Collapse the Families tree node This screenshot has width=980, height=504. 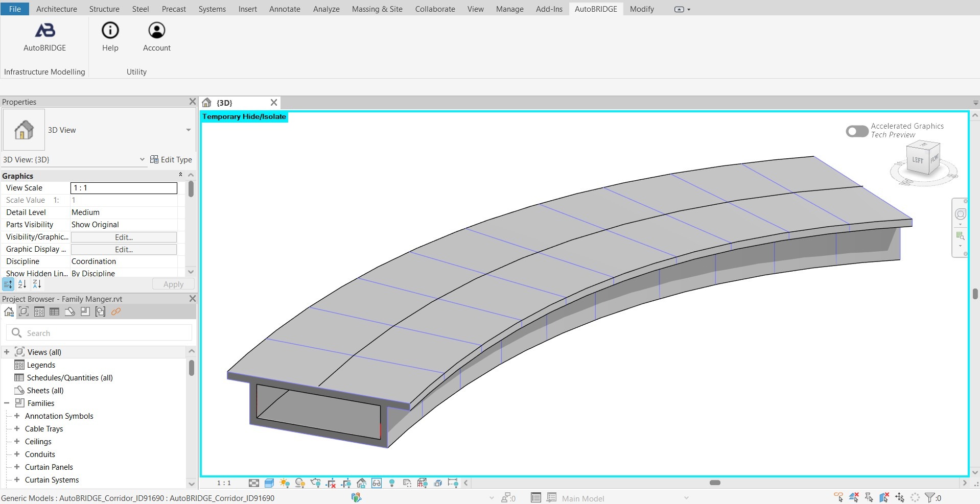click(x=7, y=403)
